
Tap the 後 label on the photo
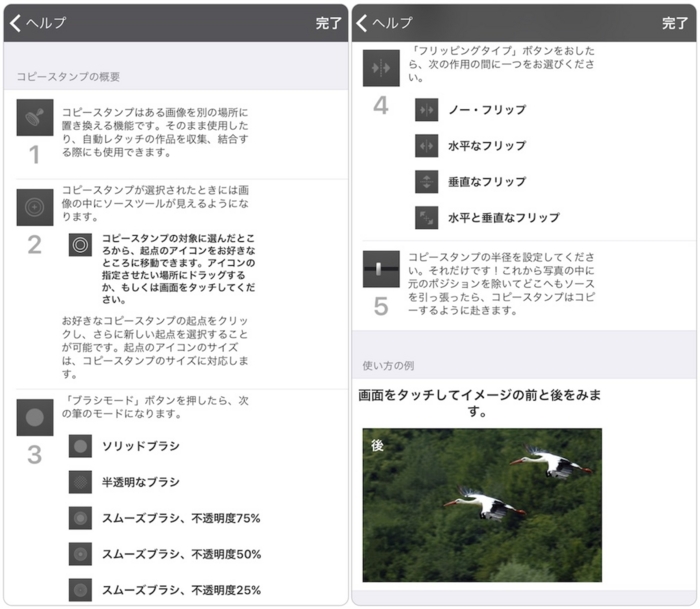(377, 445)
